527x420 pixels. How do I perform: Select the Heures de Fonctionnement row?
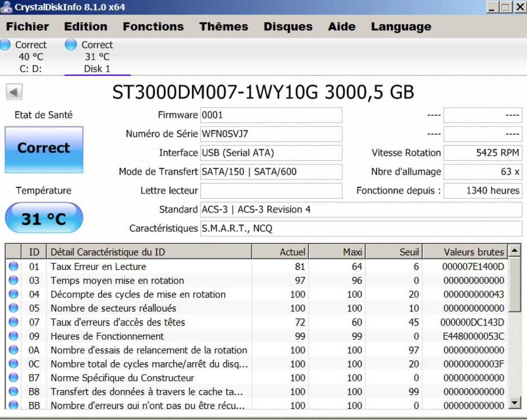[x=257, y=336]
